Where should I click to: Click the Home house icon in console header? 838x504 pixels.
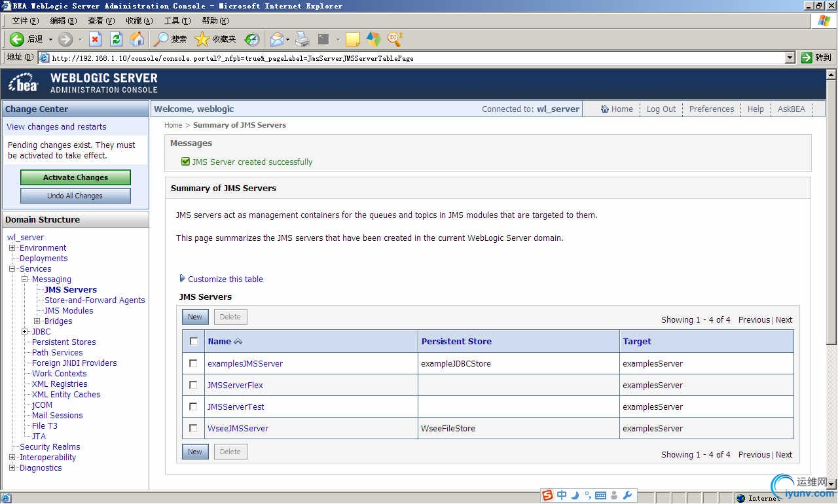pyautogui.click(x=605, y=109)
